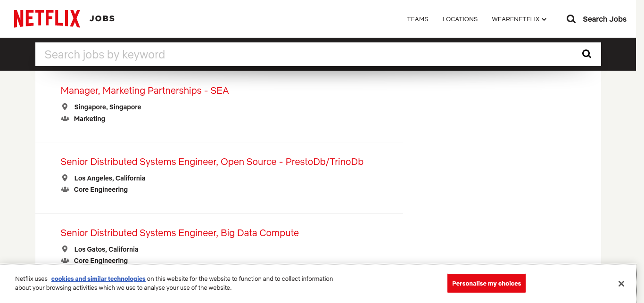Click the location pin beside Los Angeles, California
This screenshot has width=644, height=303.
[x=65, y=178]
